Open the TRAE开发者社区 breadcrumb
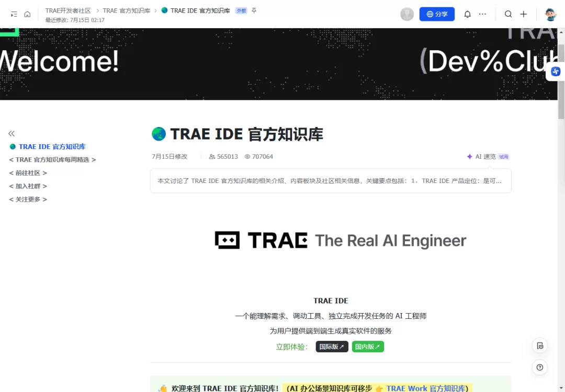Screen dimensions: 565x392 point(68,10)
